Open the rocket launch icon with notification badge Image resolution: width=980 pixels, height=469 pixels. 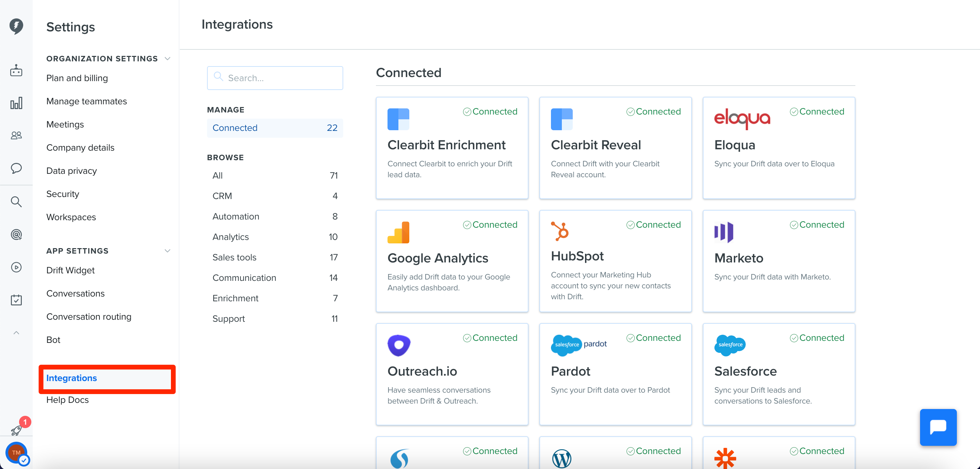(16, 430)
